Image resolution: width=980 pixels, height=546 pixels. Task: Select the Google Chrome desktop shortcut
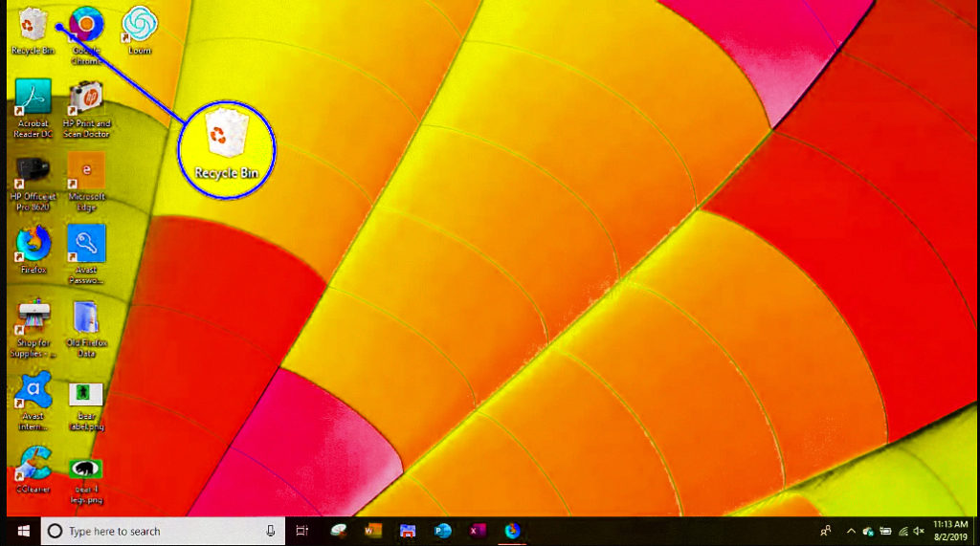click(x=86, y=26)
